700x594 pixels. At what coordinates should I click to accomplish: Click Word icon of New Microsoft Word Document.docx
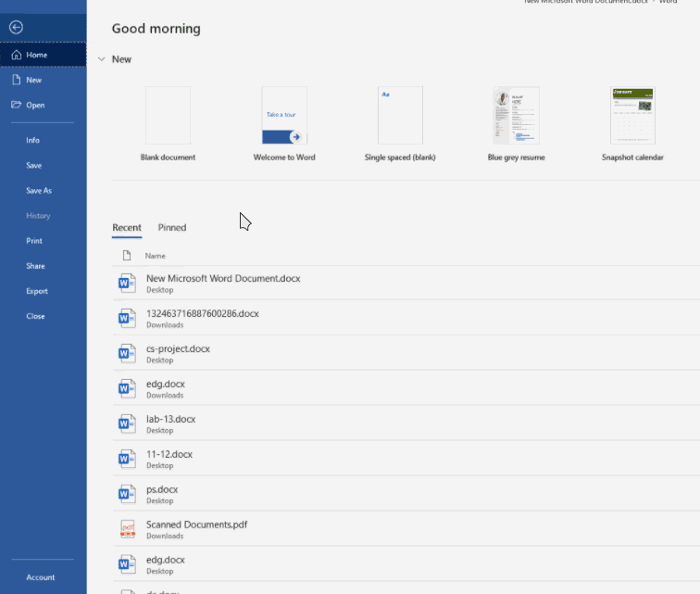[127, 283]
